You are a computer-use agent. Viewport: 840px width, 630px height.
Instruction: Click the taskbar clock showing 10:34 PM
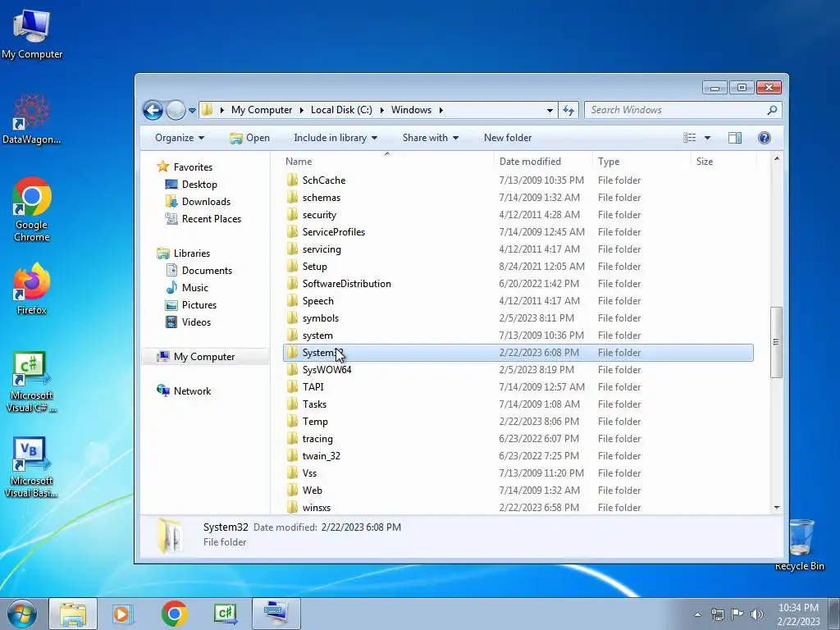[798, 614]
